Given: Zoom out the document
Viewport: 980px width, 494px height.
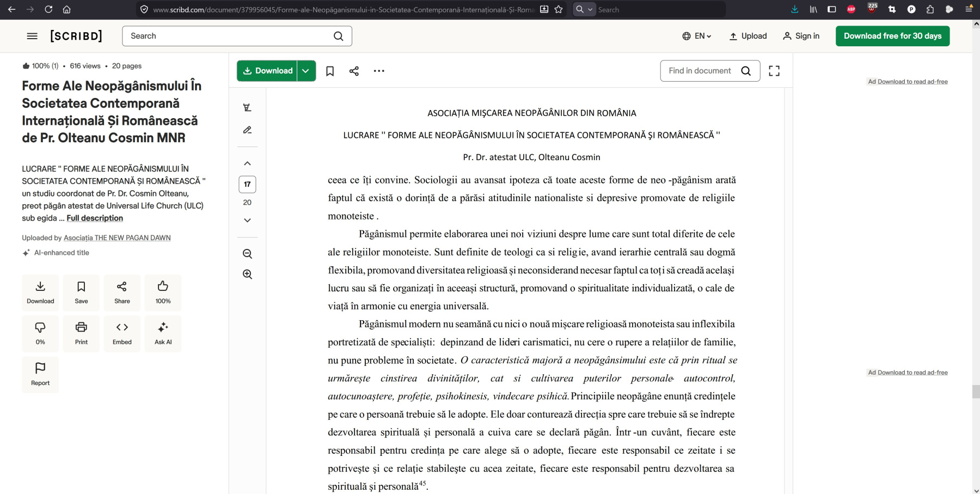Looking at the screenshot, I should 247,254.
